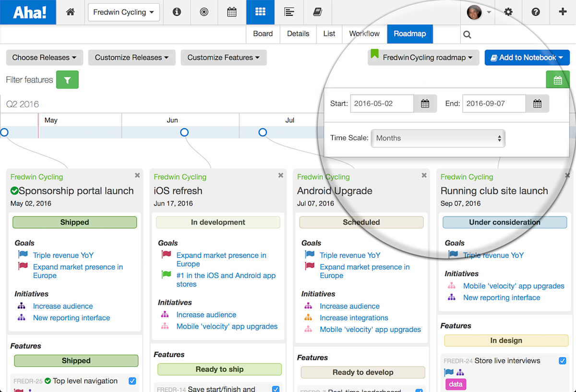
Task: Open End date calendar picker icon
Action: 538,104
